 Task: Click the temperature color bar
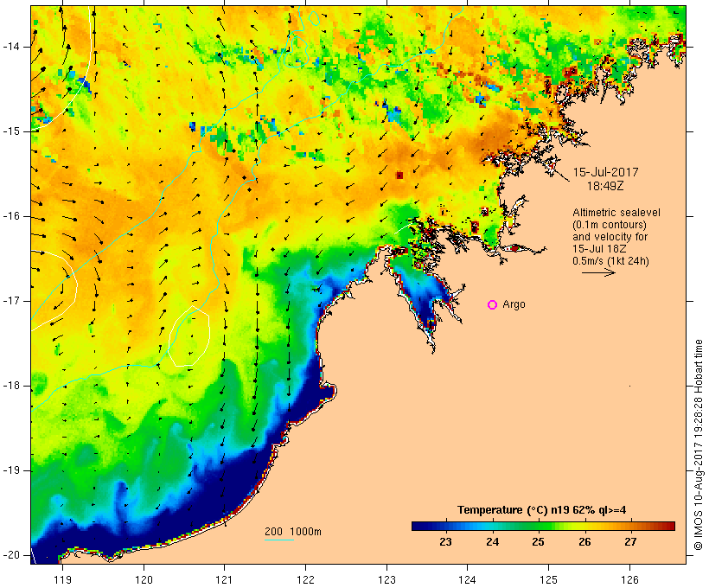(543, 526)
